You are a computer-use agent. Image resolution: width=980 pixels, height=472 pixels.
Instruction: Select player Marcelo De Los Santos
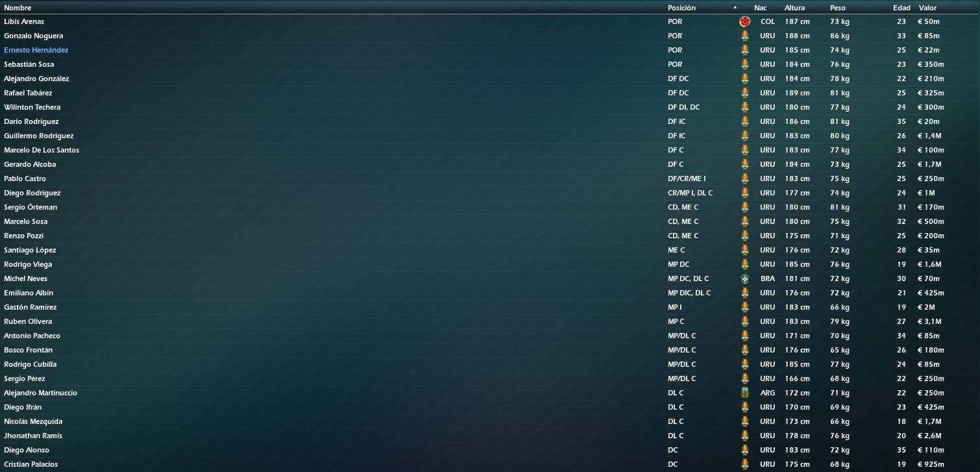pyautogui.click(x=42, y=150)
